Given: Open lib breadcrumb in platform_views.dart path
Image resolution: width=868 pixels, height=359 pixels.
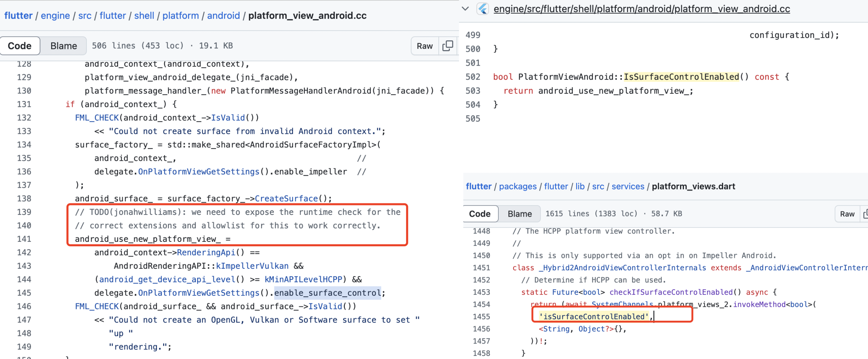Looking at the screenshot, I should click(x=580, y=186).
